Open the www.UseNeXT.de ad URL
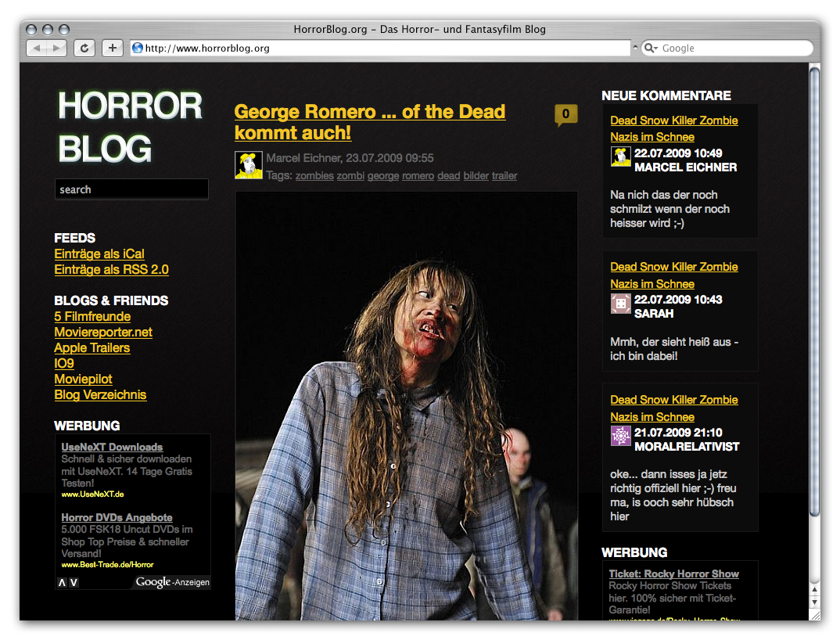The width and height of the screenshot is (840, 640). pyautogui.click(x=92, y=494)
